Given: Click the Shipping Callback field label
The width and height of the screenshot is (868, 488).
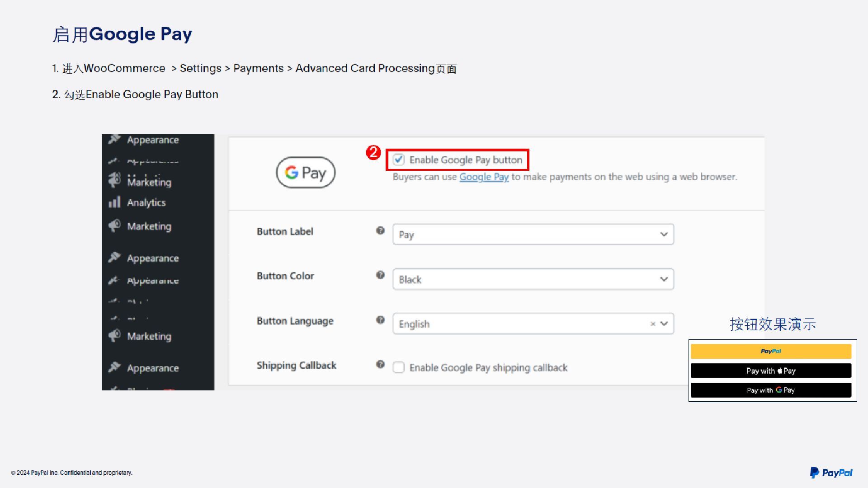Looking at the screenshot, I should 296,365.
